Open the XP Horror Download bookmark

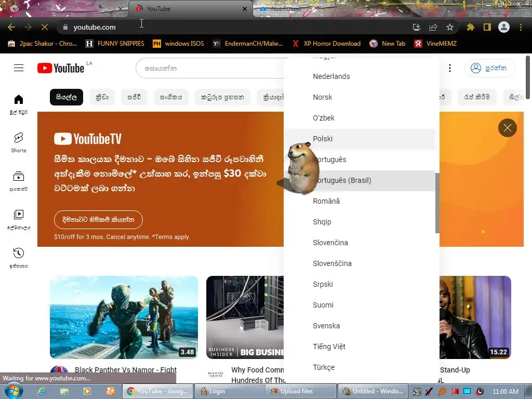point(326,44)
